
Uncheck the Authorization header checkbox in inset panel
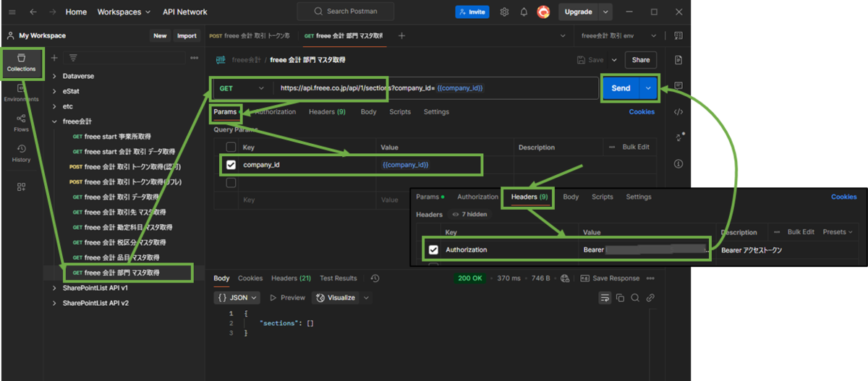[x=433, y=250]
